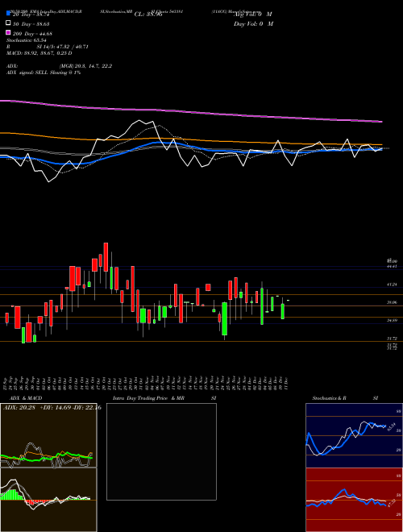
Task: Click the blue Stochastics chart panel
Action: coord(354,435)
